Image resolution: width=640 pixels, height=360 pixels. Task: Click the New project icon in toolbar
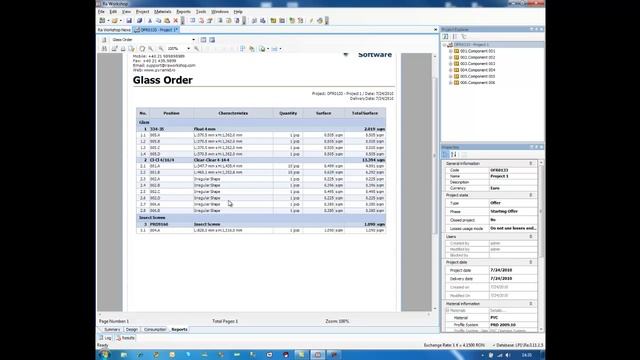102,21
